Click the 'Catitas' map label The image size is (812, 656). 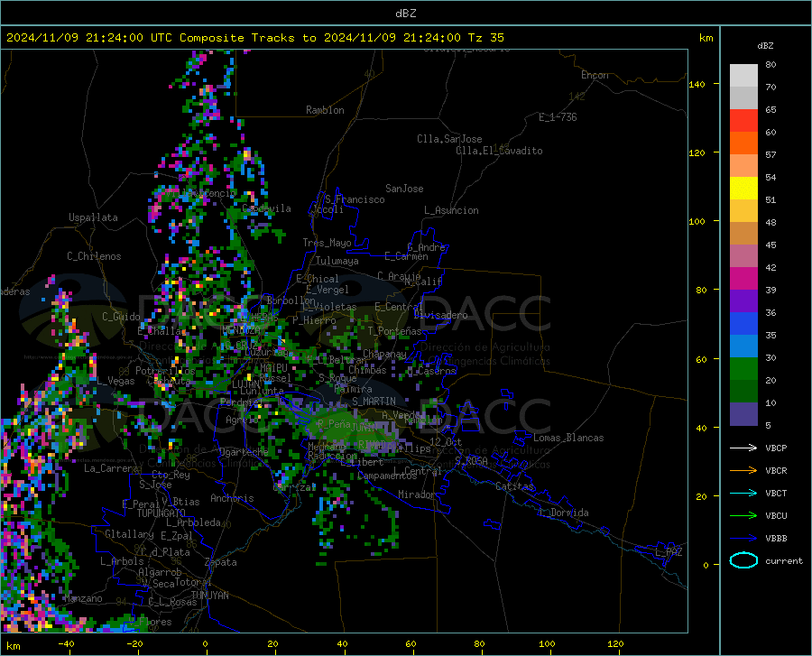(514, 486)
